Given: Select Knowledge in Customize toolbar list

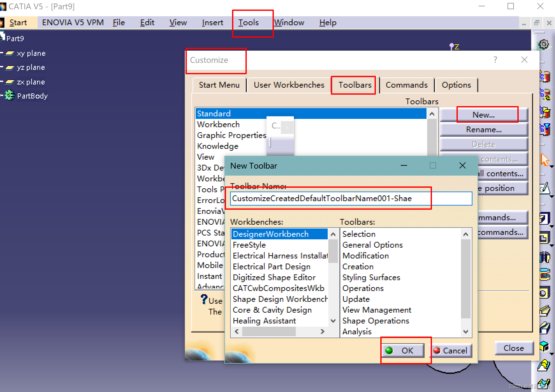Looking at the screenshot, I should tap(218, 146).
